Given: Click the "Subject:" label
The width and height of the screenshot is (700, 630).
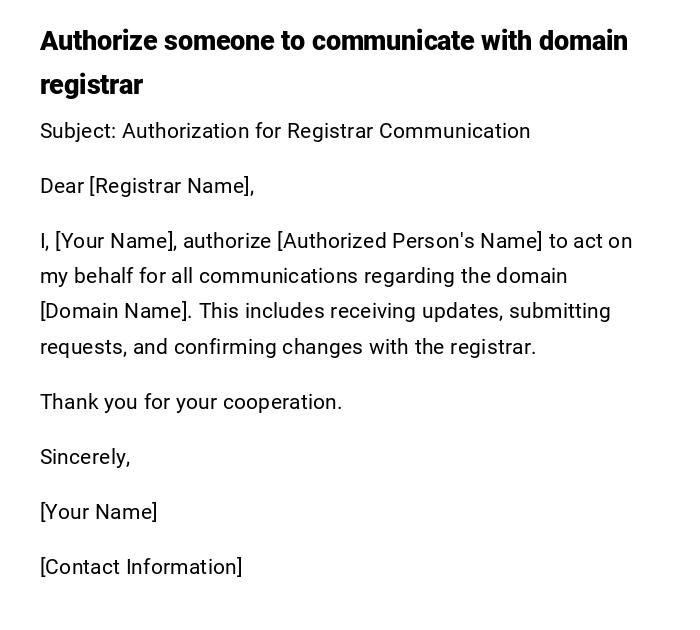Looking at the screenshot, I should [x=78, y=131].
